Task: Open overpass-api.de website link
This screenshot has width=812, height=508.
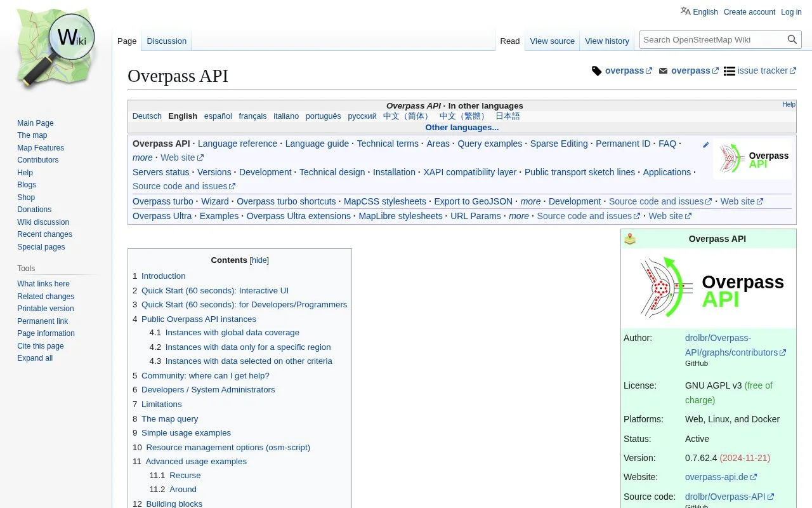Action: [x=721, y=477]
